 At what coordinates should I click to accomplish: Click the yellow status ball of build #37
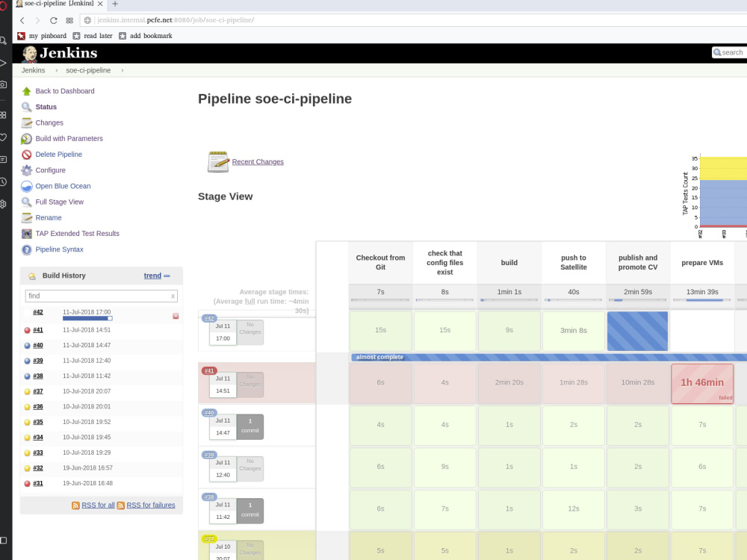27,391
